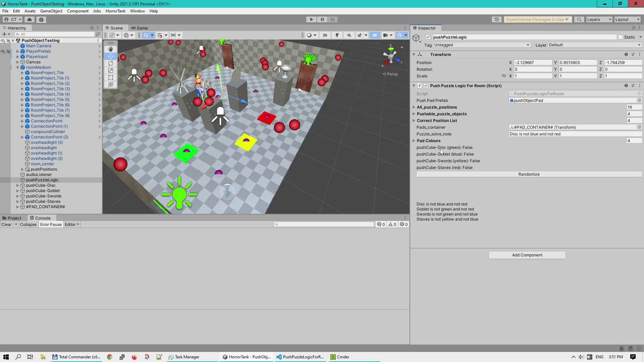
Task: Expand the All_puzzle_positions list
Action: click(x=414, y=107)
